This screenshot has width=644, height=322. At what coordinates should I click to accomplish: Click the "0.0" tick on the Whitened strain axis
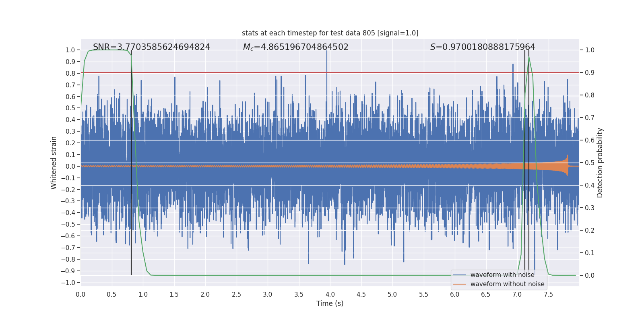tap(70, 166)
